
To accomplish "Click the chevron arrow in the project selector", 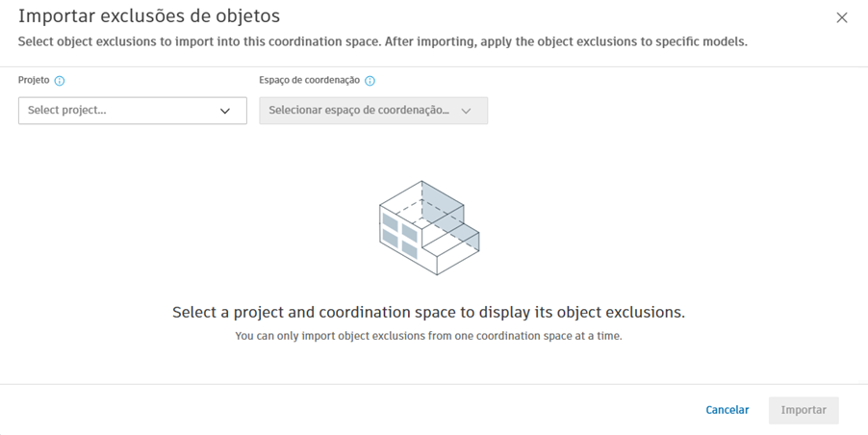I will click(225, 111).
